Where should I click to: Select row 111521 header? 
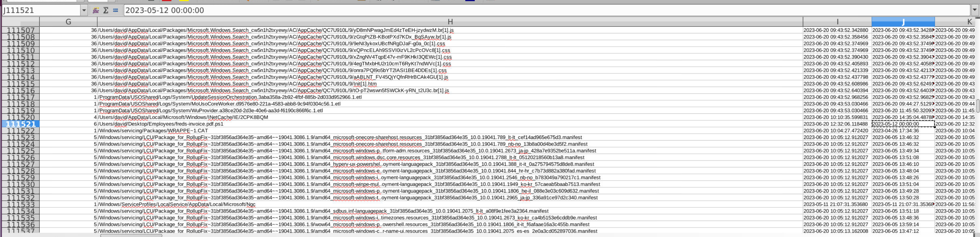pyautogui.click(x=20, y=124)
